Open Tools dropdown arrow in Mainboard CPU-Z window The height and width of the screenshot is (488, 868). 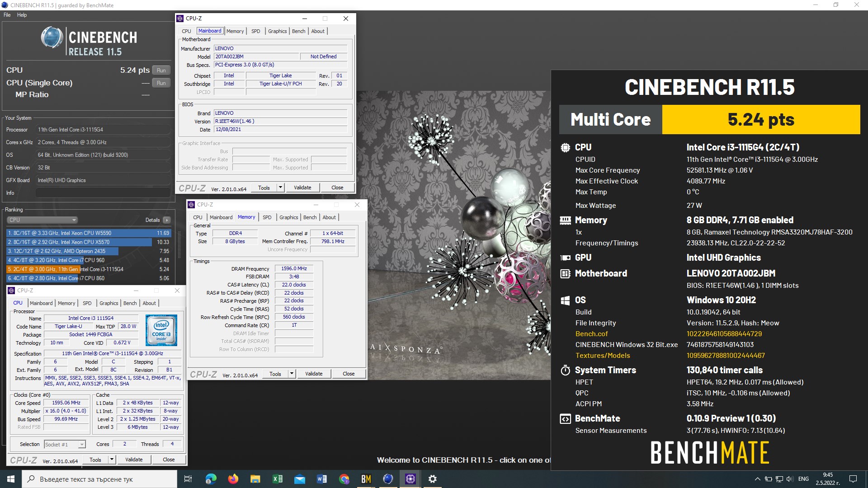280,188
